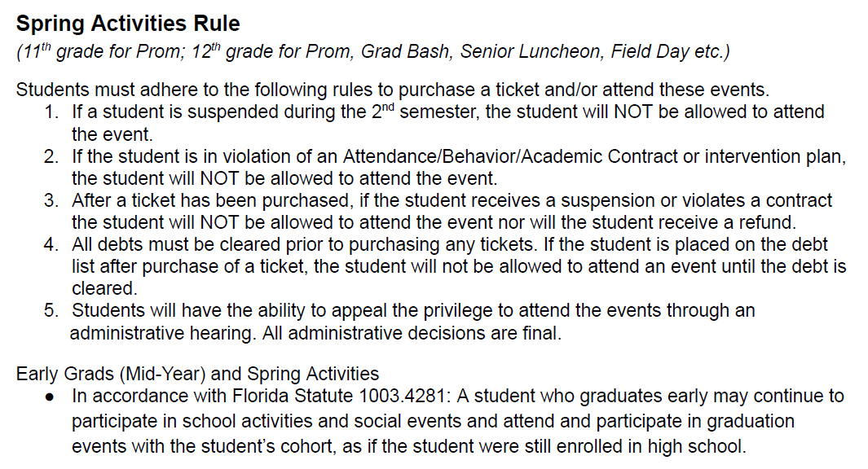
Task: Click the sentence starting Students must adhere
Action: [392, 90]
